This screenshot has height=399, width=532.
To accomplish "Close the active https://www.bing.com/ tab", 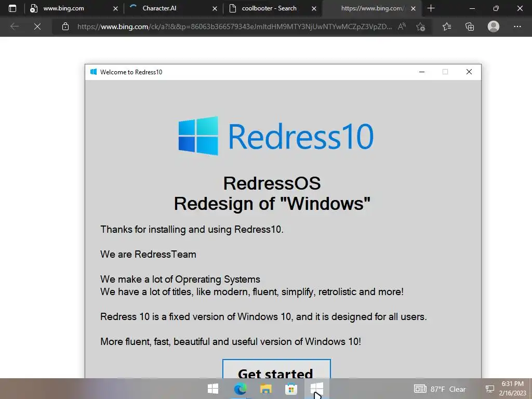I will (413, 8).
